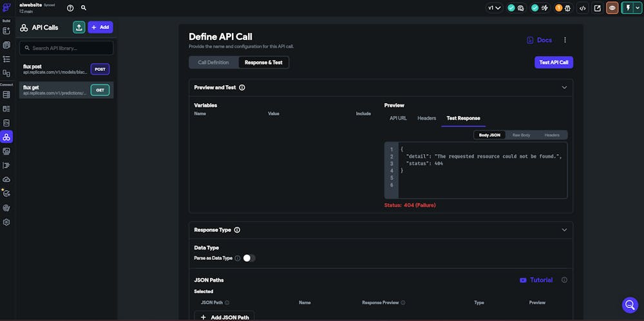The width and height of the screenshot is (644, 321).
Task: Open the Widget Tree sidebar icon
Action: click(x=6, y=59)
